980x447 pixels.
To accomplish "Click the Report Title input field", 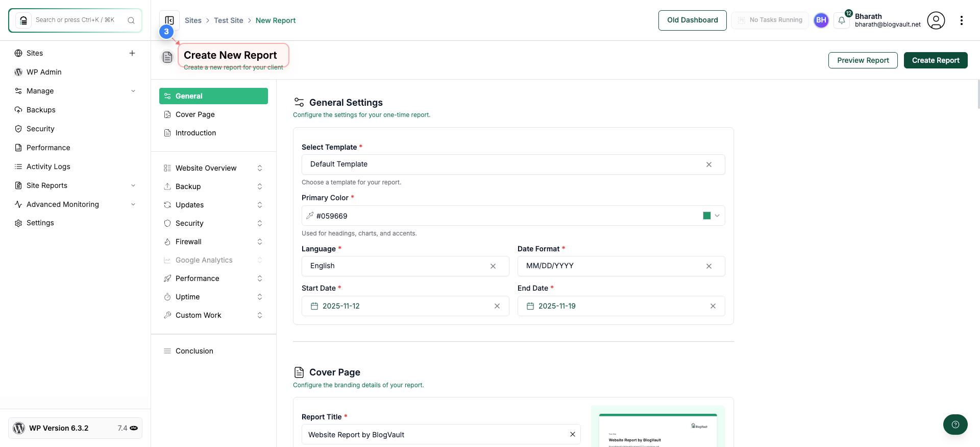I will 441,434.
